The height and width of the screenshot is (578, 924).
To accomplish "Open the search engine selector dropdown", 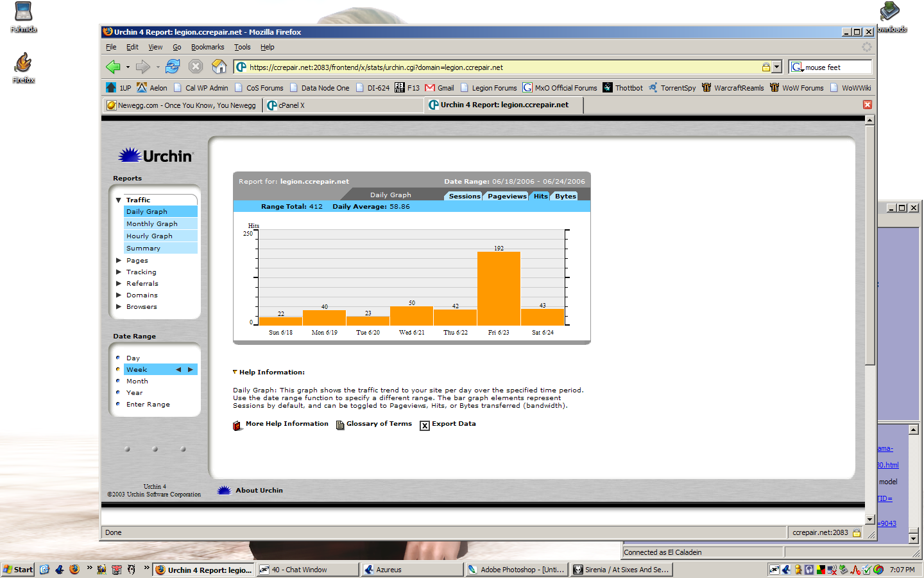I will [x=798, y=67].
